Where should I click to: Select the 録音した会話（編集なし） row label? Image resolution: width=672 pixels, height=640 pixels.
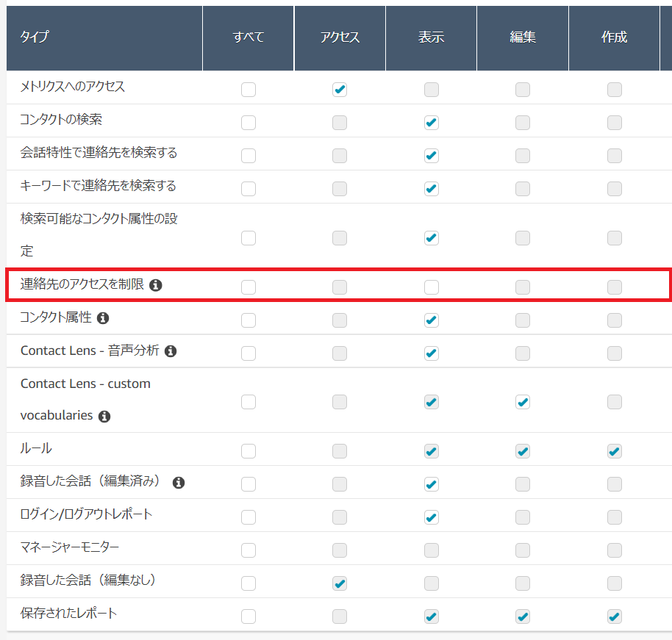[87, 580]
